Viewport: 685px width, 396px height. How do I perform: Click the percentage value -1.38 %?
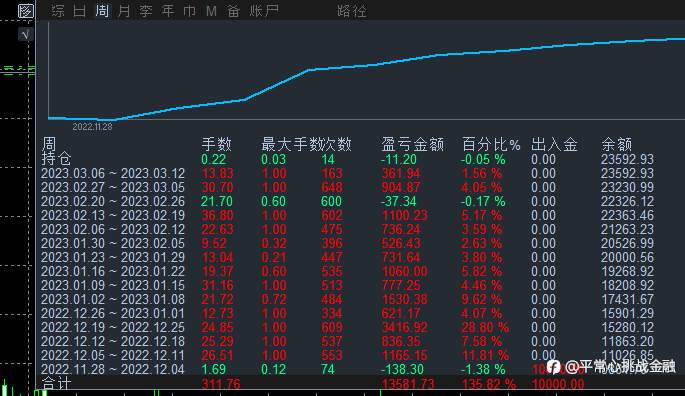[483, 369]
